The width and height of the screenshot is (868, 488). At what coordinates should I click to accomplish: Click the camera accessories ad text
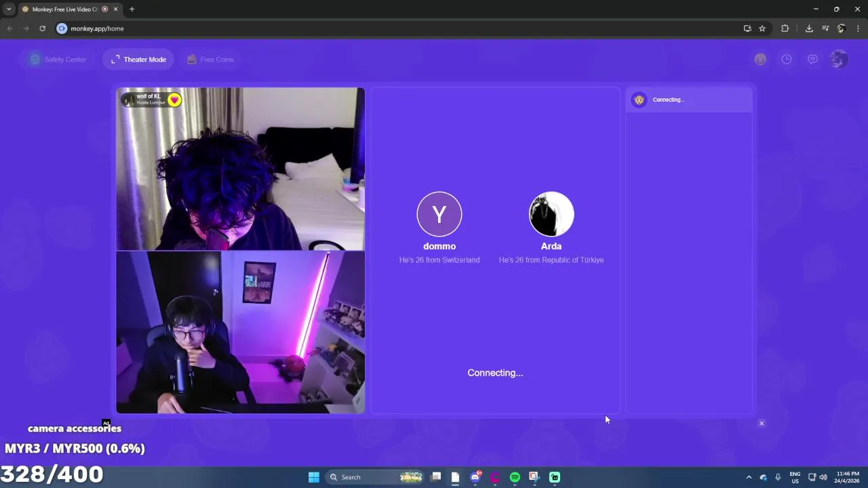tap(75, 428)
